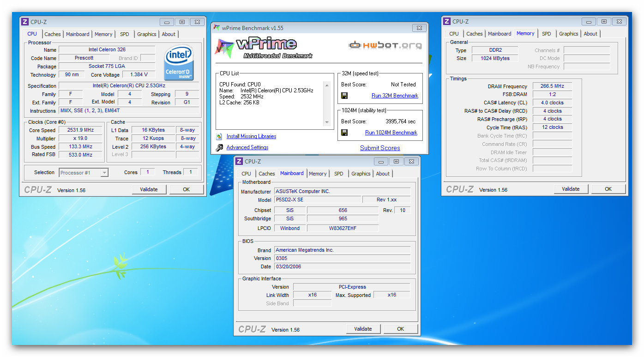This screenshot has height=357, width=644.
Task: Click the Core Voltage value 1.384 V
Action: (139, 75)
